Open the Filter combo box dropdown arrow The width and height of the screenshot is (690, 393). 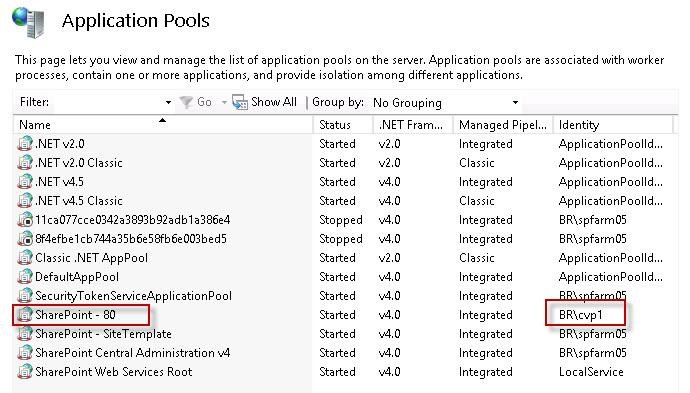(x=168, y=103)
